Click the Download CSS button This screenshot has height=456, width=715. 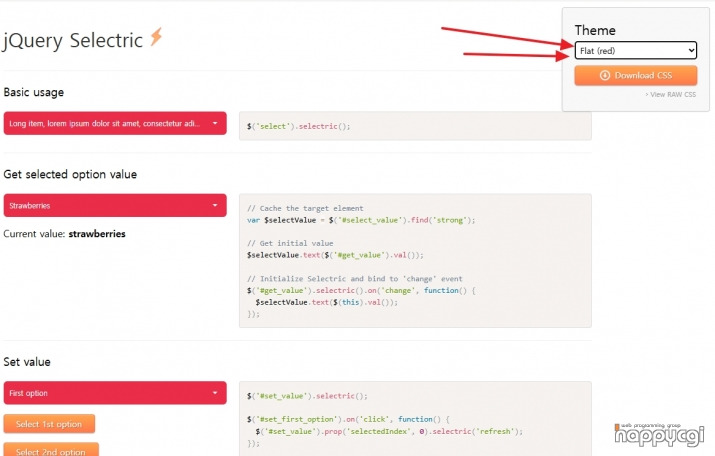point(636,75)
